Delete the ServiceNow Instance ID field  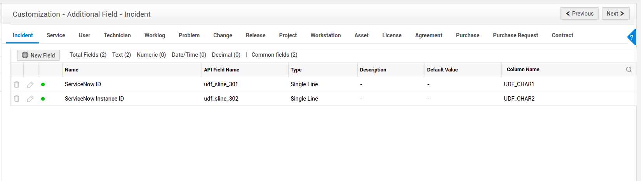17,99
